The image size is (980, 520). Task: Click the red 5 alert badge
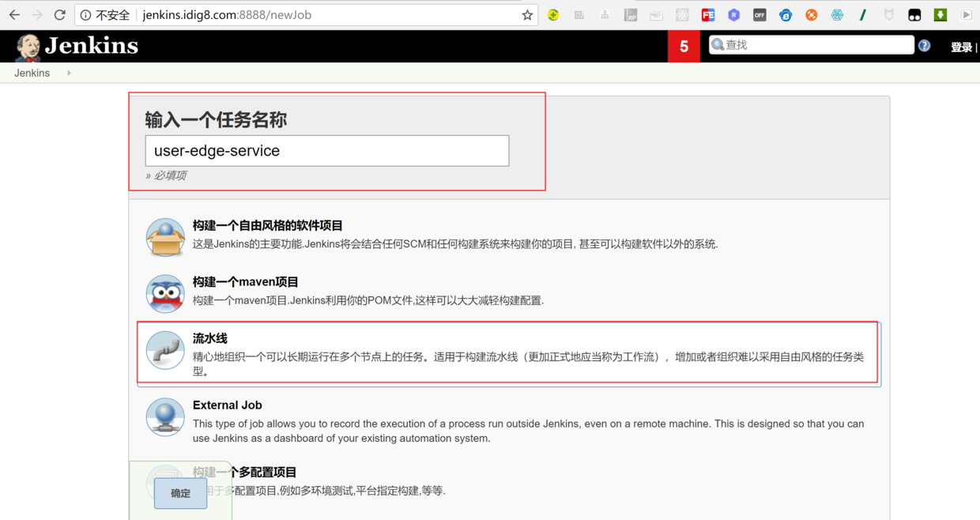point(684,46)
